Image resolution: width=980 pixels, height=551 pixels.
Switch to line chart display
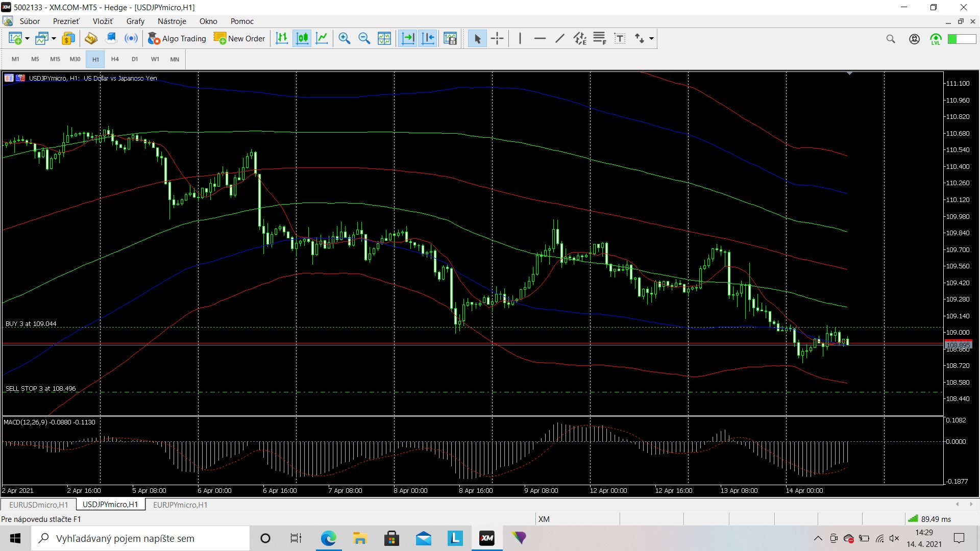pos(322,38)
